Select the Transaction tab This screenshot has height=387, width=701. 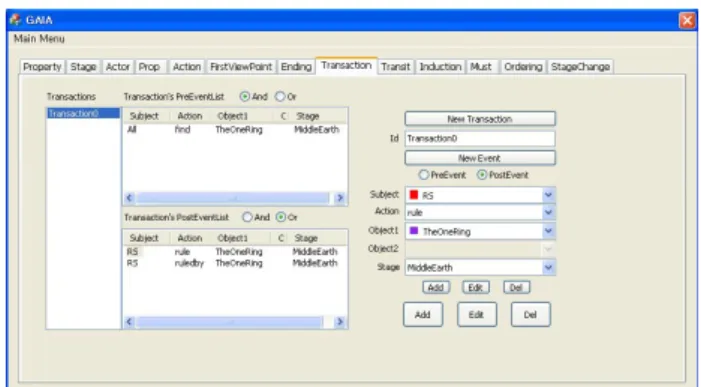point(346,65)
